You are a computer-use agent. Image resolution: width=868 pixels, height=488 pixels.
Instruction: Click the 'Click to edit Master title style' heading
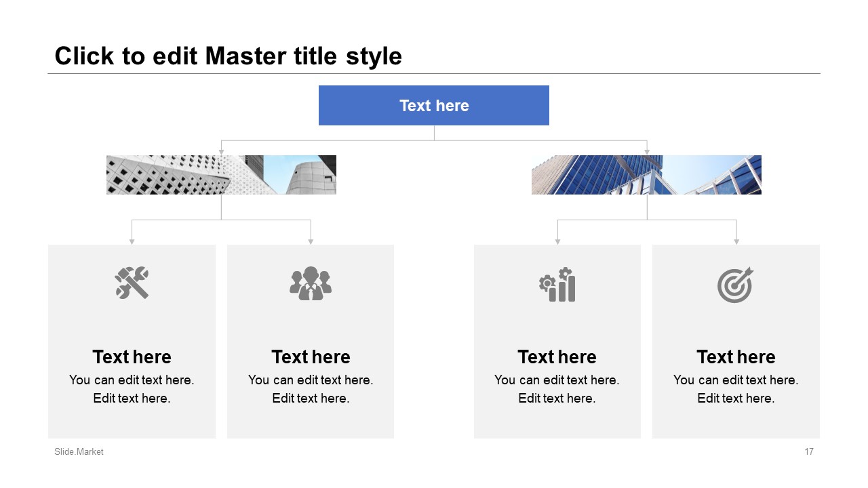(x=228, y=56)
